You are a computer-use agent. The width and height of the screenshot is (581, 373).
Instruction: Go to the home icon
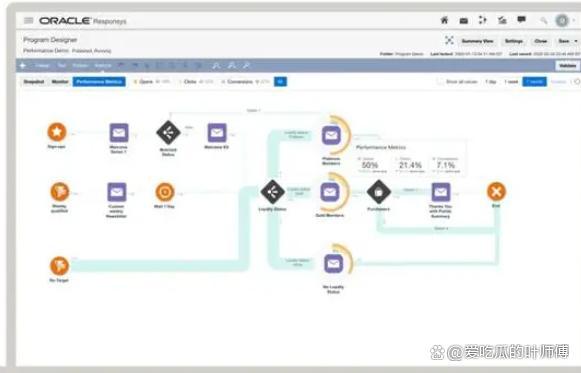tap(444, 20)
